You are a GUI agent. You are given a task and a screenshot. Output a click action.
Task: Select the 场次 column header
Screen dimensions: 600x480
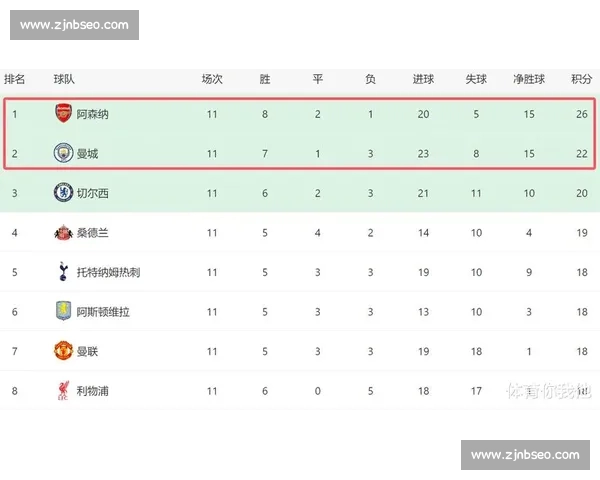212,79
